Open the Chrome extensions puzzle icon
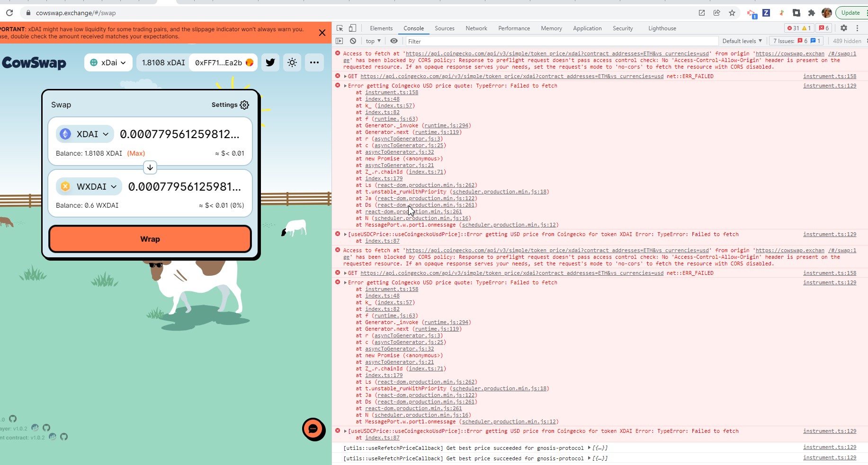 coord(812,13)
